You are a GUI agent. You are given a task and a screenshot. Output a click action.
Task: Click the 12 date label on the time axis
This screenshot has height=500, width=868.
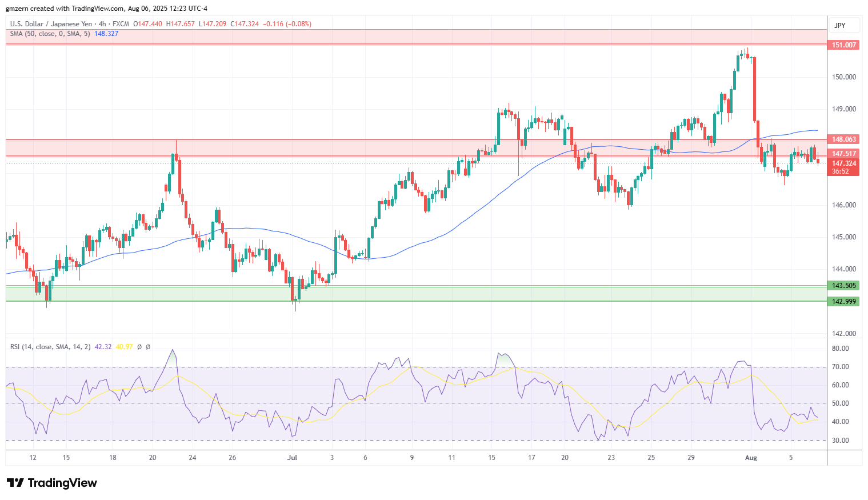33,458
